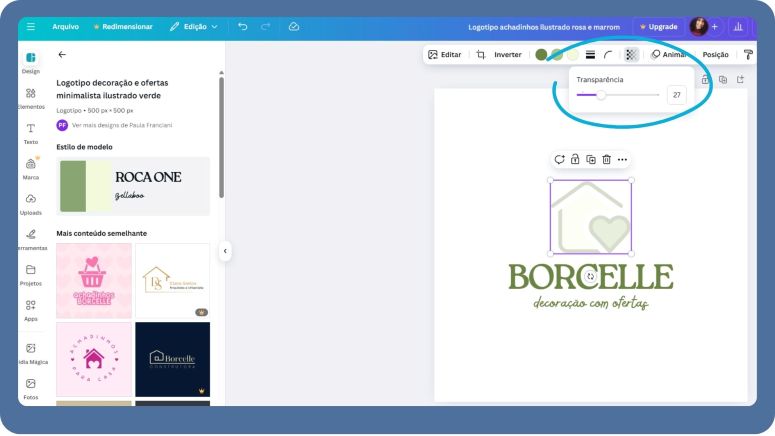Check the cloud save status icon
This screenshot has width=775, height=436.
(x=294, y=27)
